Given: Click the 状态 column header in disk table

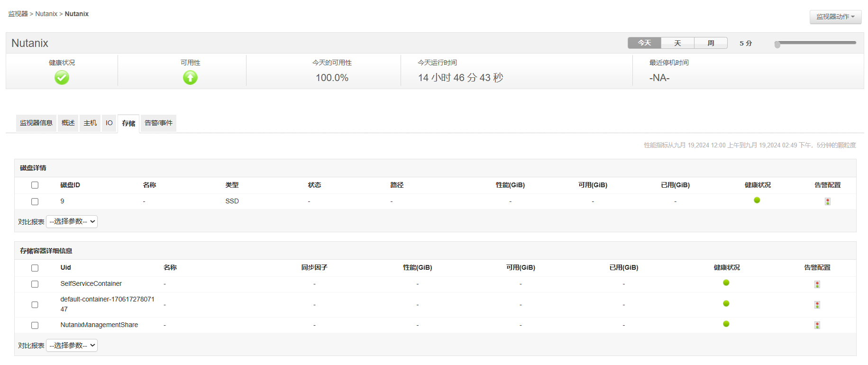Looking at the screenshot, I should (x=315, y=185).
